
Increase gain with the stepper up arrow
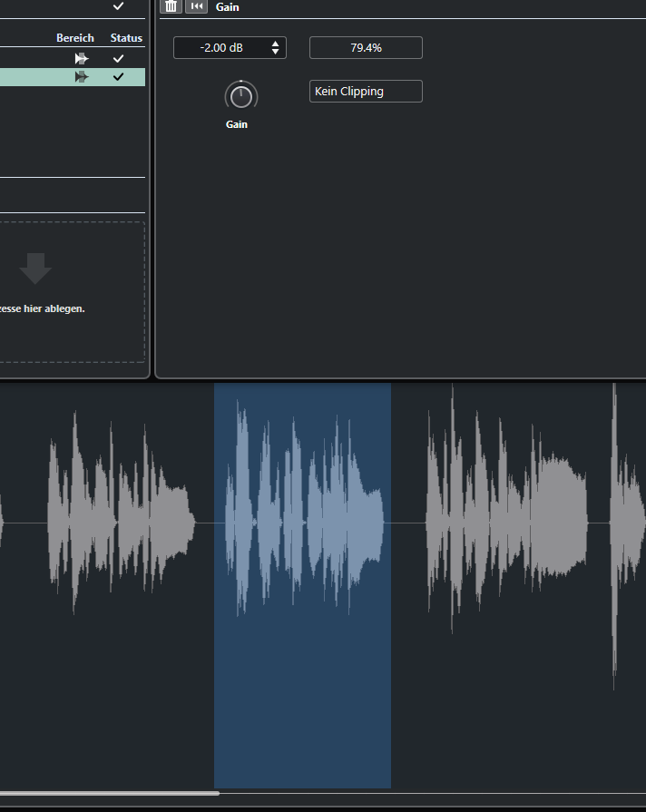click(276, 43)
